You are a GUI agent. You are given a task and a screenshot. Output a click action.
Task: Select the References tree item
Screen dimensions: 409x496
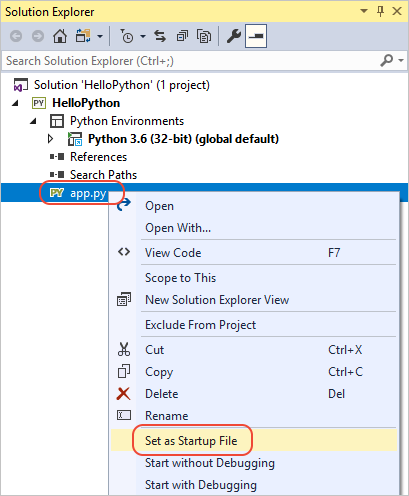pyautogui.click(x=98, y=157)
